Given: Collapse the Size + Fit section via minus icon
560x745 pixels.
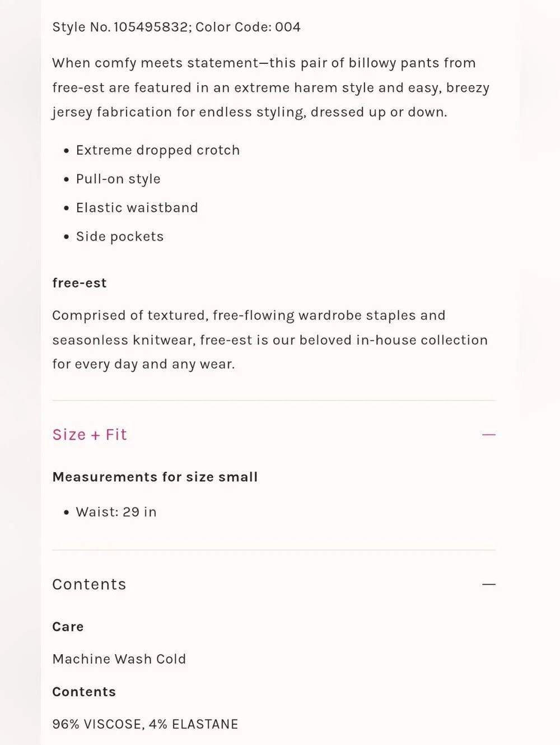Looking at the screenshot, I should coord(489,435).
